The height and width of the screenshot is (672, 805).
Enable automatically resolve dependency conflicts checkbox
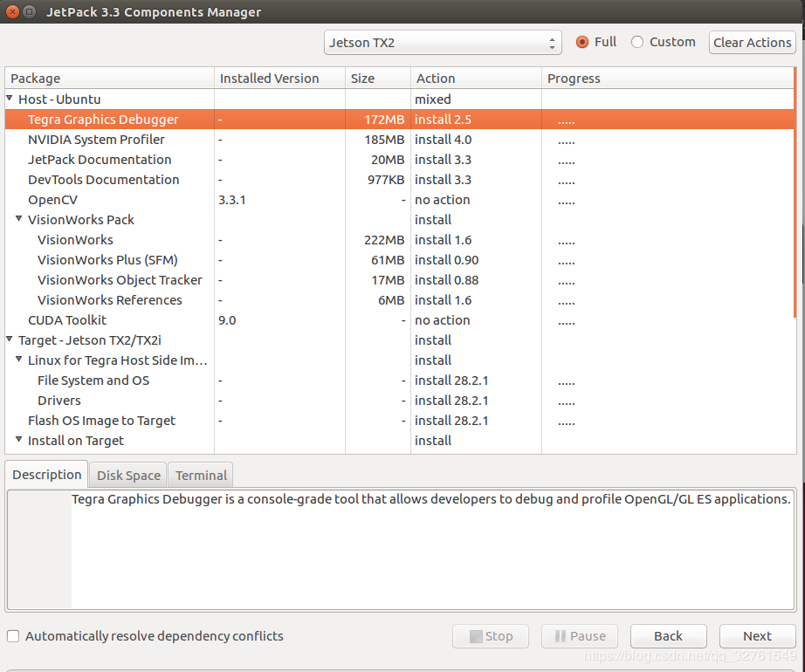coord(13,636)
